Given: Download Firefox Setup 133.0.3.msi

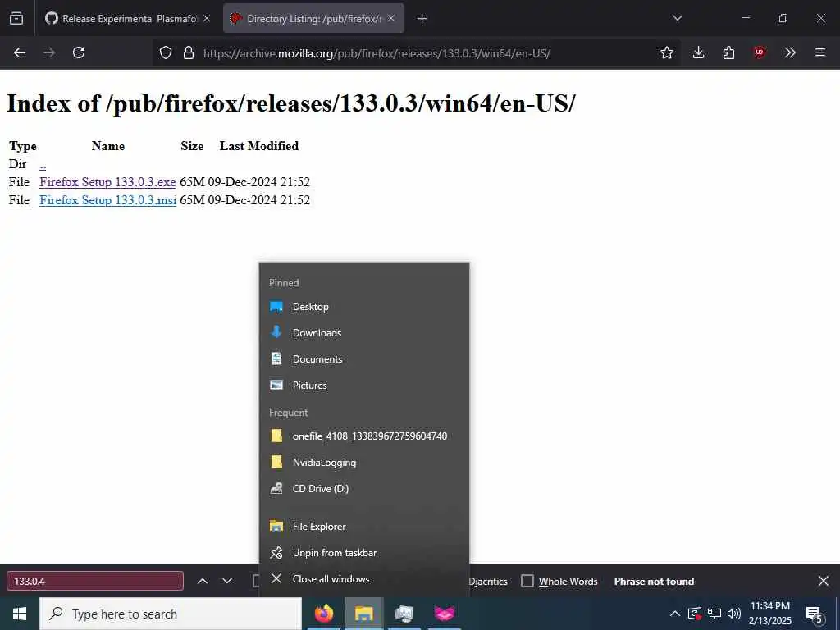Looking at the screenshot, I should (x=107, y=200).
